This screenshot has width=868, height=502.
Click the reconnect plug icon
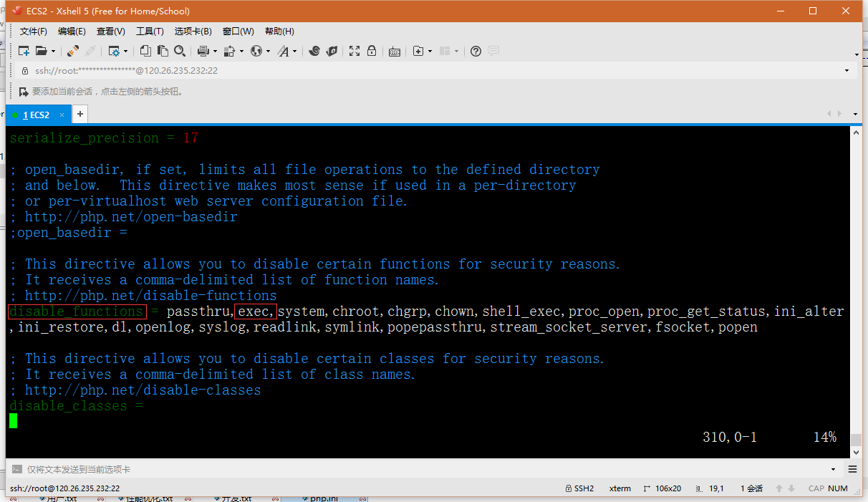tap(73, 51)
